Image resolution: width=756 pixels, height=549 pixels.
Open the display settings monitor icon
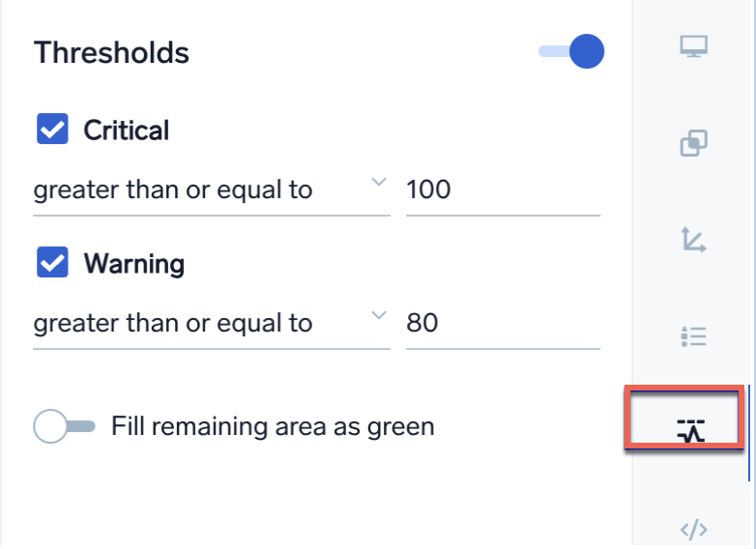pos(693,46)
